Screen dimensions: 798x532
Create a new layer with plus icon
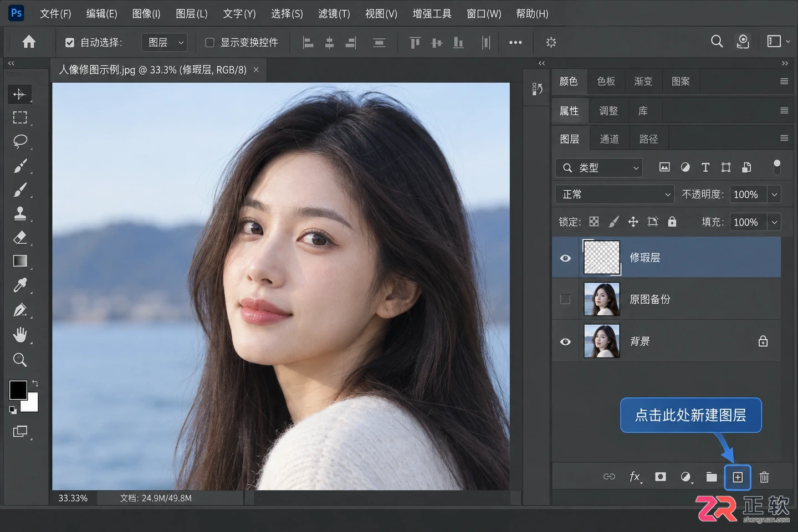pyautogui.click(x=738, y=477)
